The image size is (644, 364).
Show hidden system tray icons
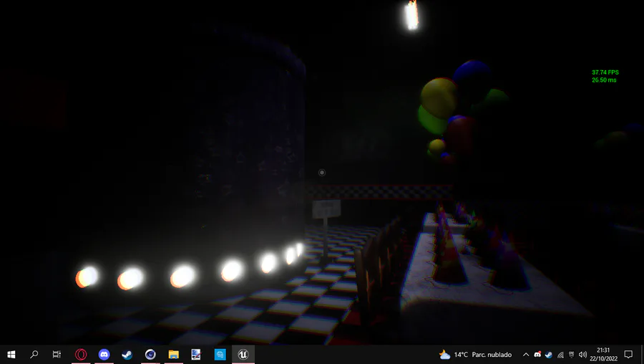[526, 355]
